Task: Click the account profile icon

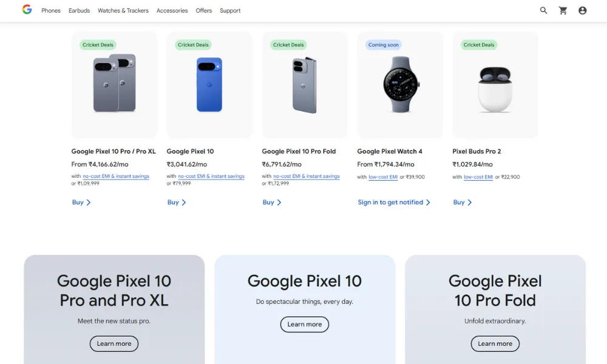Action: pyautogui.click(x=583, y=10)
